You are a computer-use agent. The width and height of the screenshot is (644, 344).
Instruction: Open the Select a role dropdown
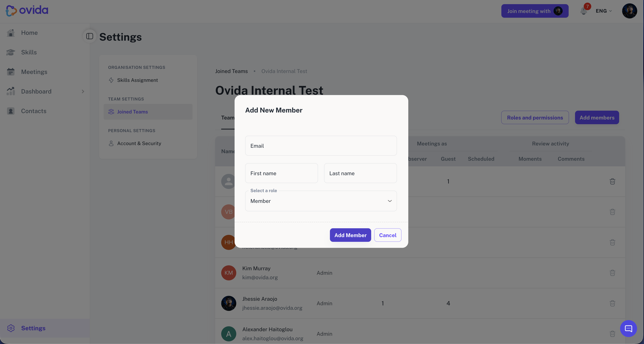tap(321, 201)
